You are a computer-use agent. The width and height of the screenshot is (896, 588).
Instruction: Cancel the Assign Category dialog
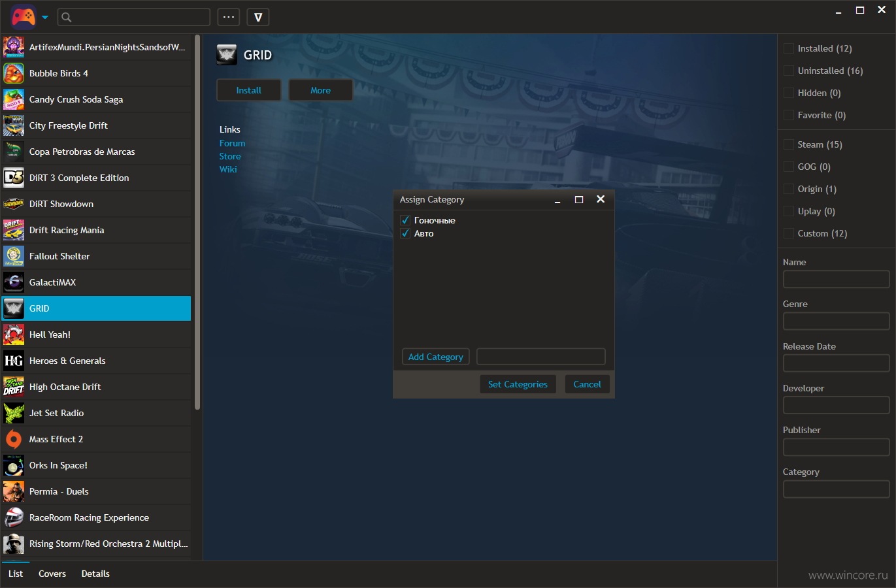point(587,384)
